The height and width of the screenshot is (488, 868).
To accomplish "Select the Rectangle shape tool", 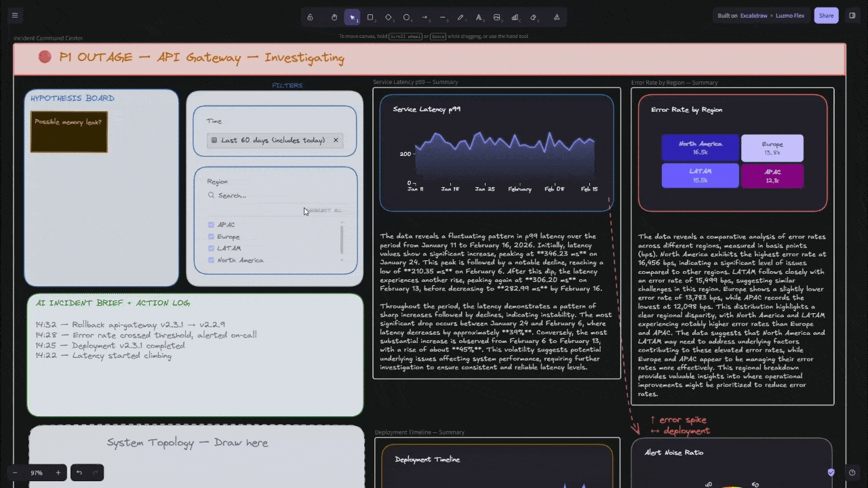I will [370, 17].
